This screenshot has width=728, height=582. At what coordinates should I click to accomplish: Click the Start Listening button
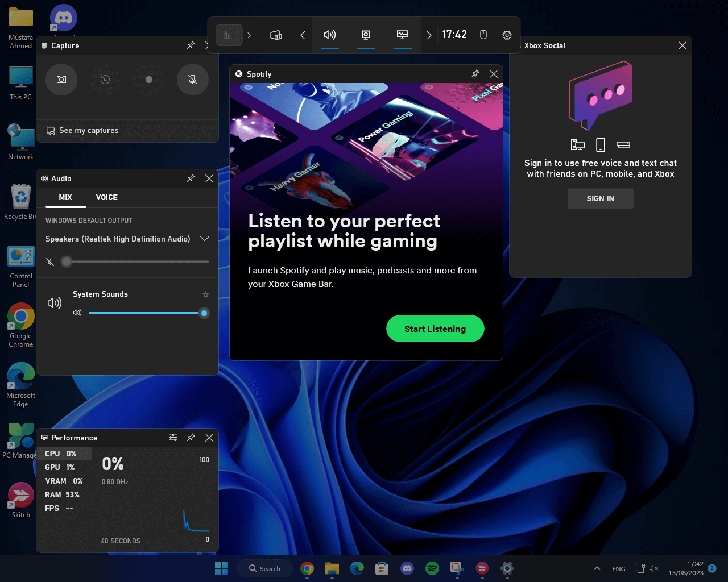pos(435,329)
